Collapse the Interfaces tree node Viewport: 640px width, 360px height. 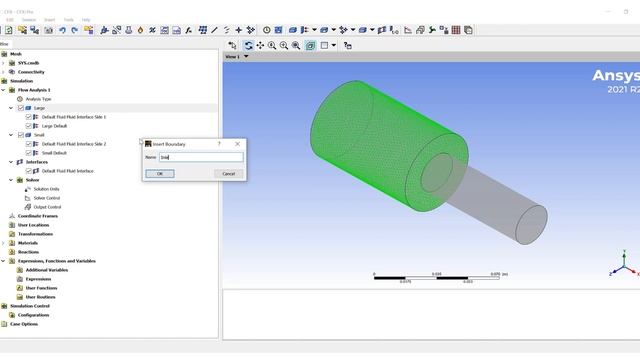[x=11, y=162]
